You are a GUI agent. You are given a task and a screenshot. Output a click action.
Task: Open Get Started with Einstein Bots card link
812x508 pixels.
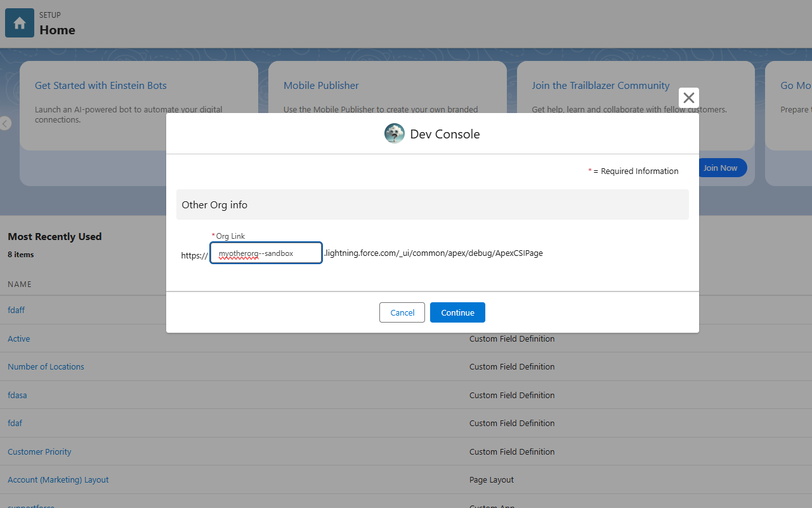[101, 85]
